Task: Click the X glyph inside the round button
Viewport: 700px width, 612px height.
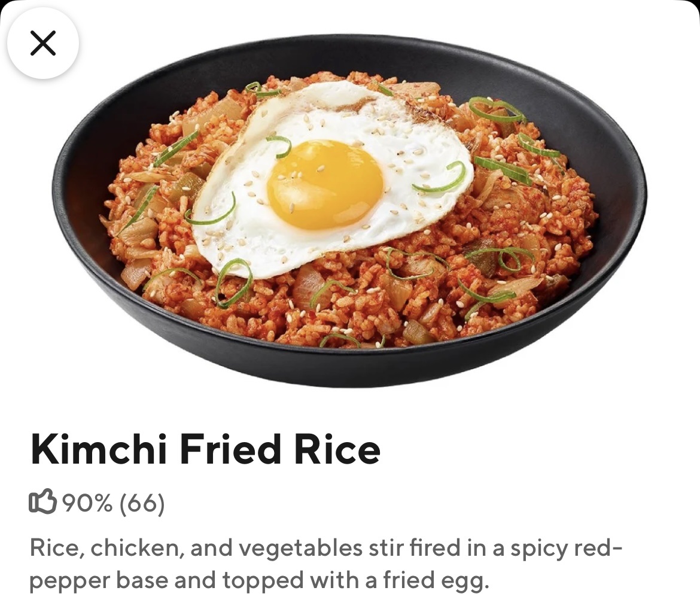Action: (x=43, y=43)
